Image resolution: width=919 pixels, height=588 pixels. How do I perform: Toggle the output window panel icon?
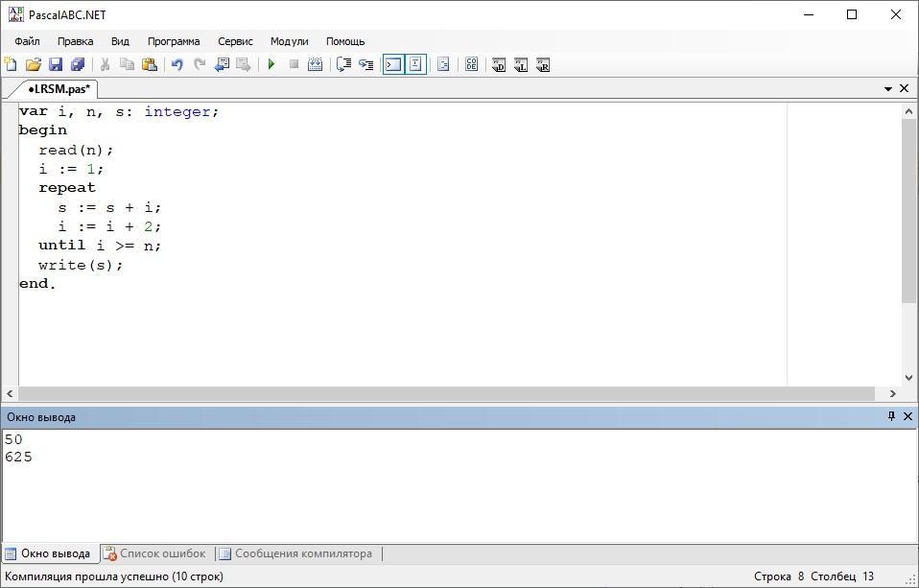pos(394,64)
